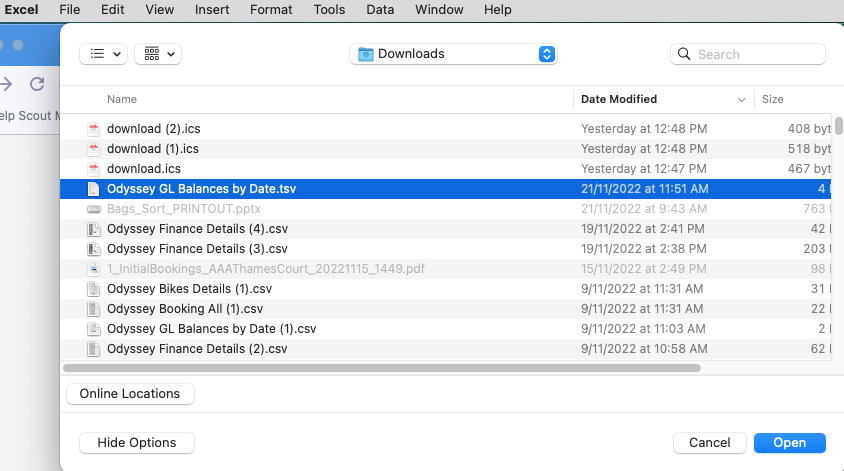Select download.ics file name
Screen dimensions: 844x471
click(x=144, y=168)
